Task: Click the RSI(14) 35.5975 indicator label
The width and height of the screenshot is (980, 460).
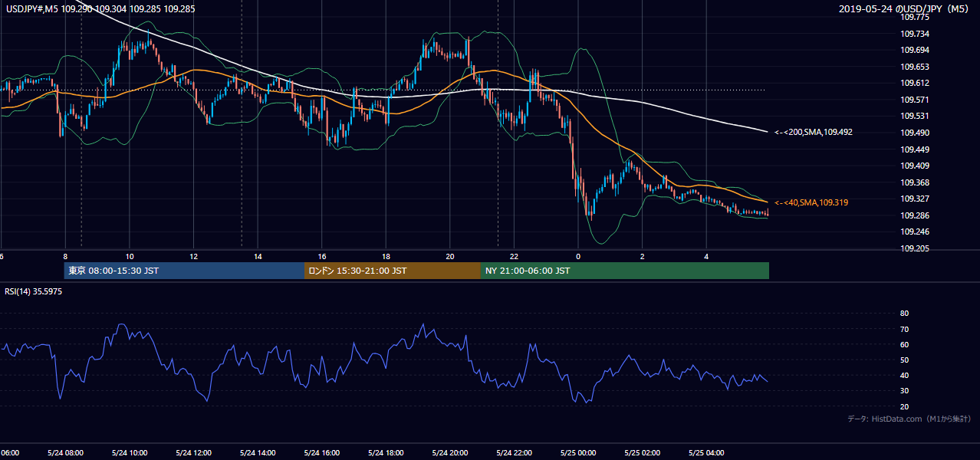Action: 34,291
